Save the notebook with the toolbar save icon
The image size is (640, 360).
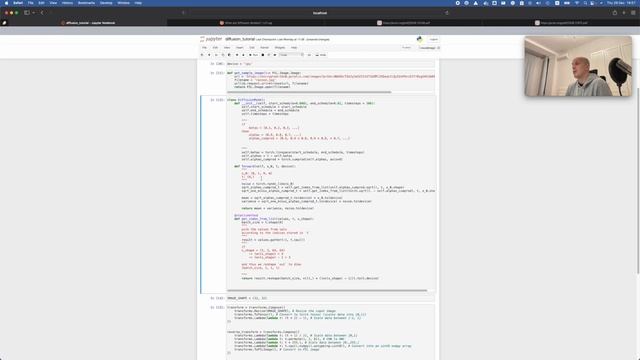[202, 55]
